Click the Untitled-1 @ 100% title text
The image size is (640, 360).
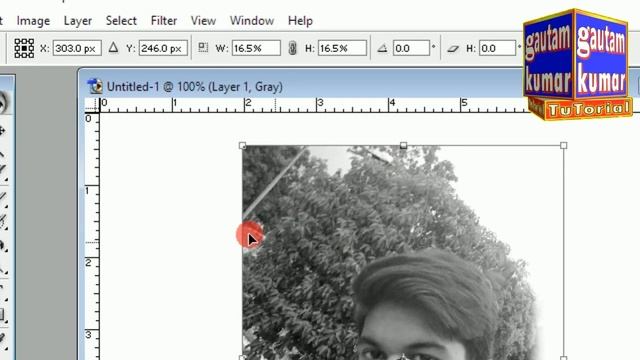click(195, 87)
